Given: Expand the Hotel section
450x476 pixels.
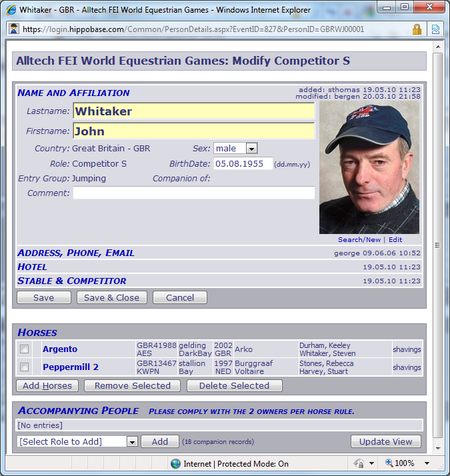Looking at the screenshot, I should (32, 267).
